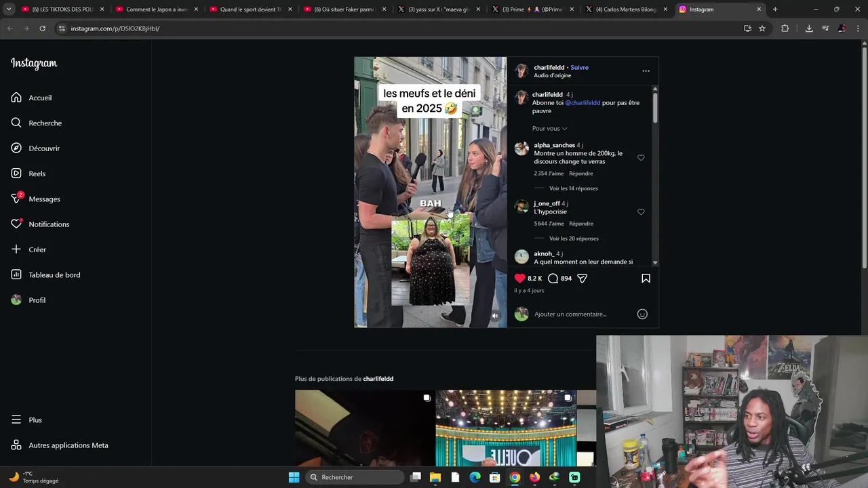Reload the page
The width and height of the screenshot is (868, 488).
42,28
